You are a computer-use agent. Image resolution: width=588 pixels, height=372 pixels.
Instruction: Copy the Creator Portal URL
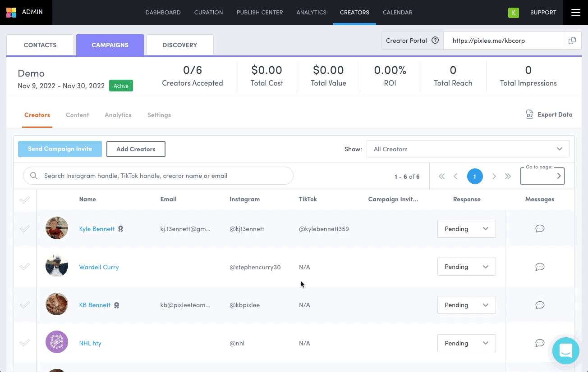pos(572,41)
